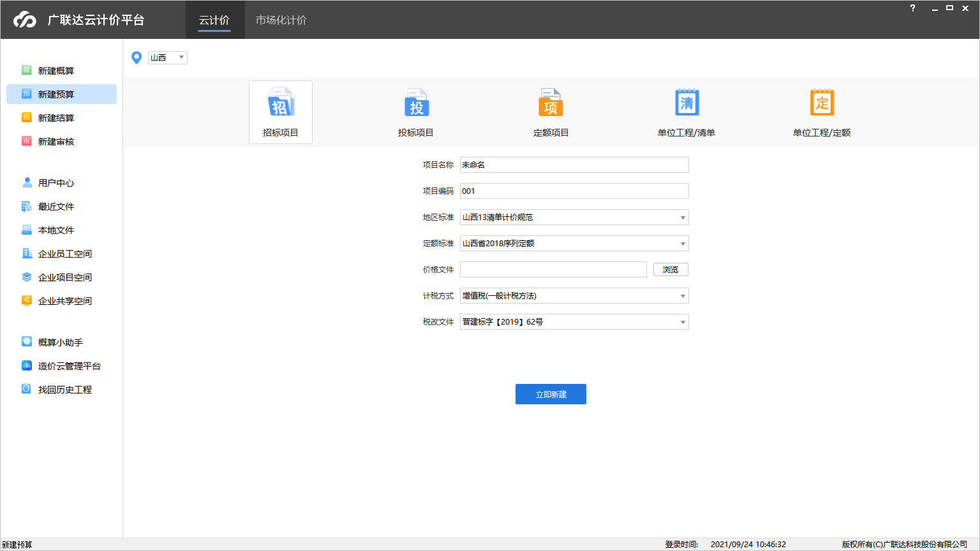Select the 定额项目 project type icon
The image size is (980, 551).
point(551,102)
